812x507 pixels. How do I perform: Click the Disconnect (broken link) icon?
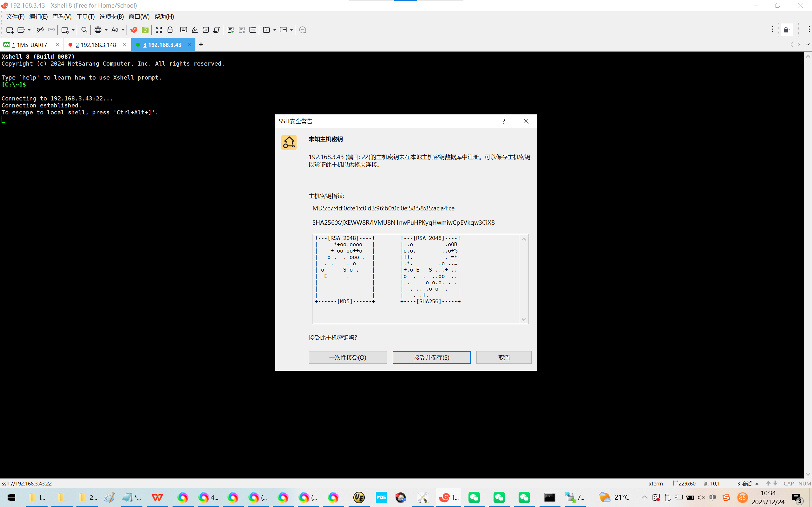pos(40,30)
